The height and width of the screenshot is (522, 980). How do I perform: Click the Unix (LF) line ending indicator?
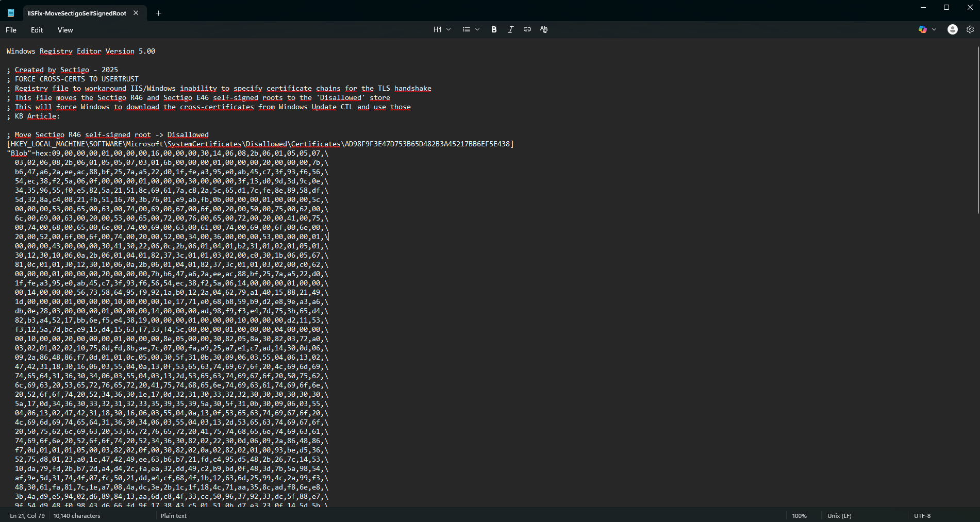[x=839, y=516]
